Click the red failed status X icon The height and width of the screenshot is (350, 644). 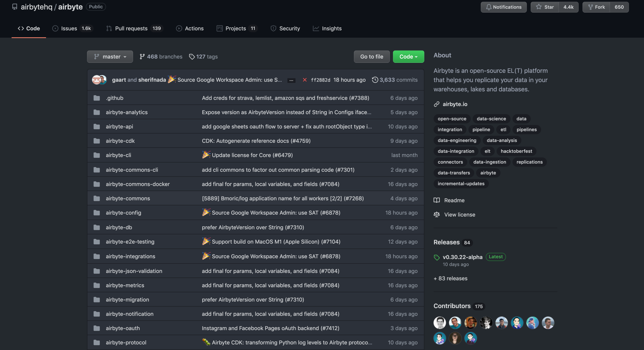click(x=304, y=80)
